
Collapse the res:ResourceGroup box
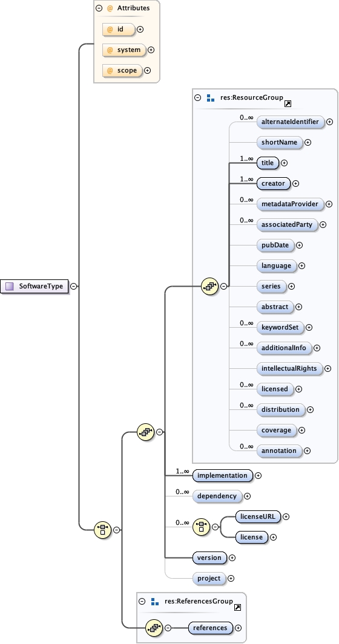pyautogui.click(x=197, y=98)
